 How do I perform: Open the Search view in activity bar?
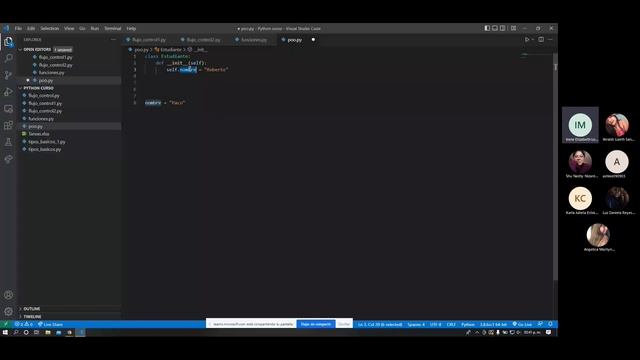8,58
